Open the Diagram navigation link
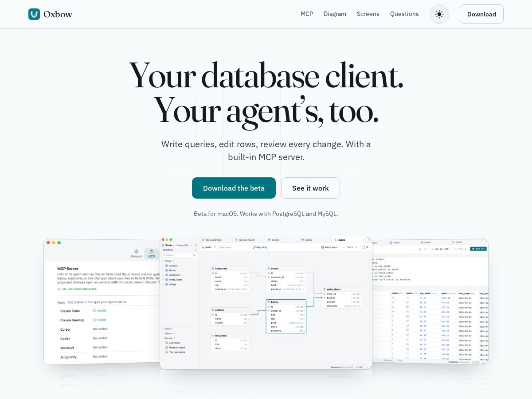Image resolution: width=532 pixels, height=399 pixels. pos(335,14)
